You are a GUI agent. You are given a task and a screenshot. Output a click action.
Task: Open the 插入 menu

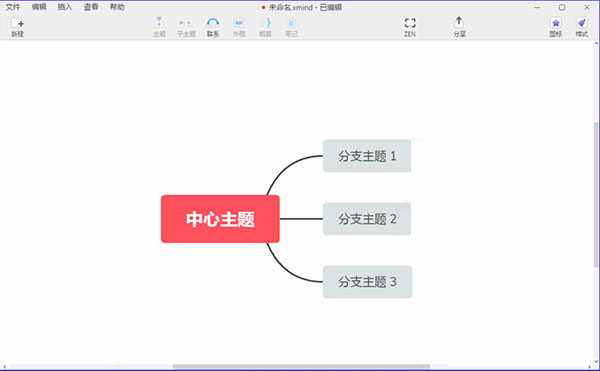point(65,7)
